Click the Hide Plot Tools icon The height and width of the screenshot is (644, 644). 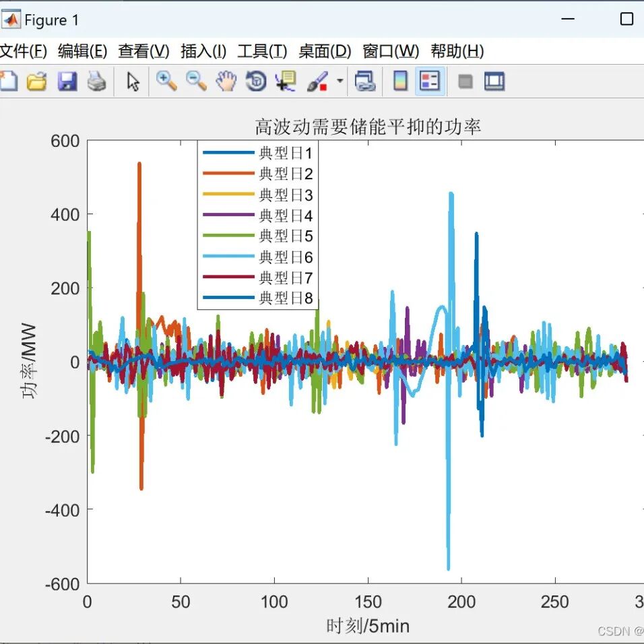tap(465, 82)
